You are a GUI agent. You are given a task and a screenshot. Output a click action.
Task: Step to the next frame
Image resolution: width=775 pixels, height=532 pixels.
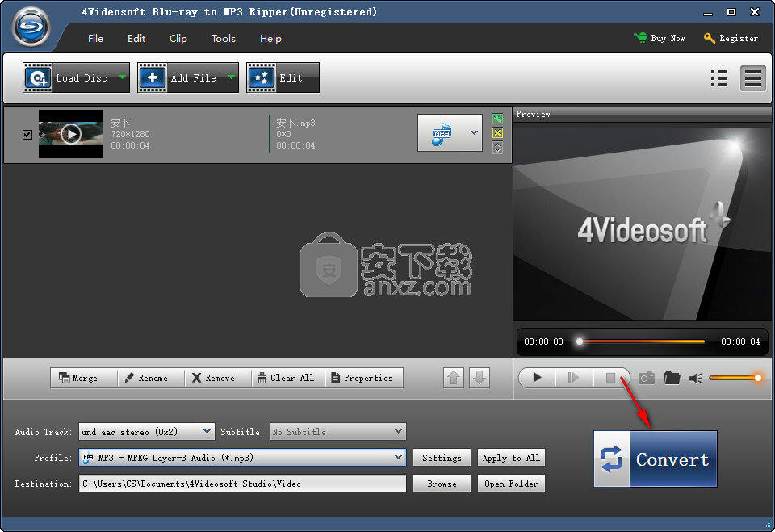[x=573, y=378]
